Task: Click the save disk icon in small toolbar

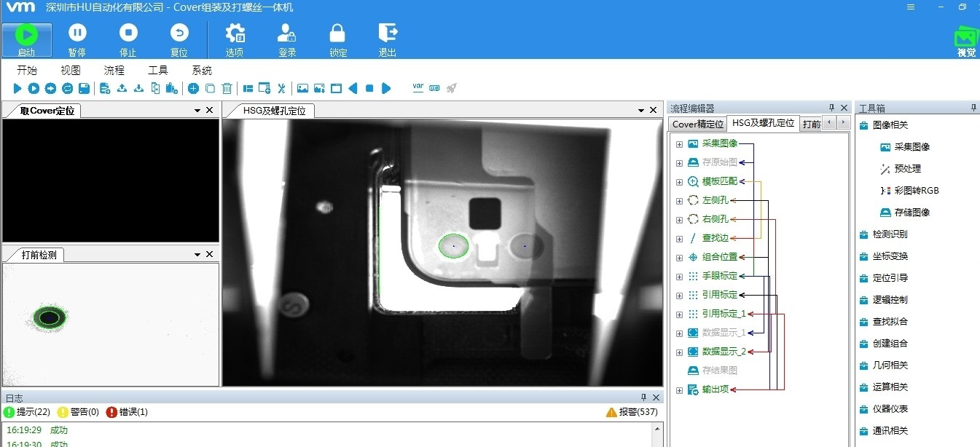Action: click(x=84, y=89)
